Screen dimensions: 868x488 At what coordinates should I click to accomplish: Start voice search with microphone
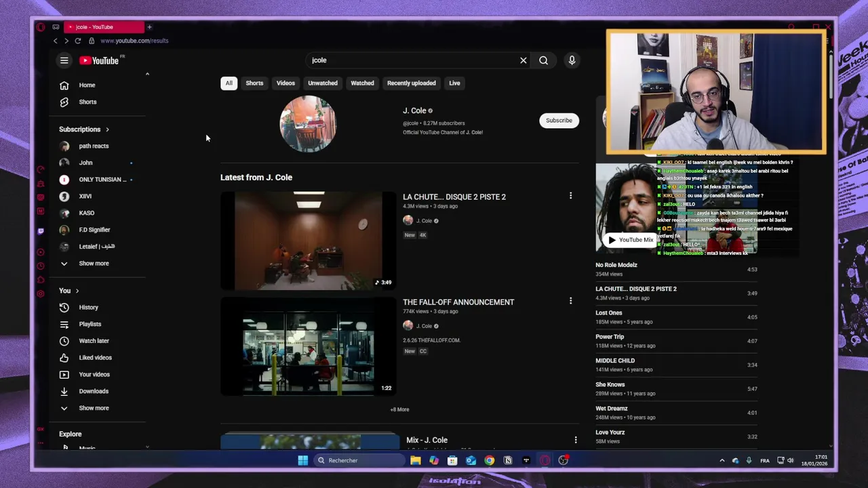coord(572,60)
